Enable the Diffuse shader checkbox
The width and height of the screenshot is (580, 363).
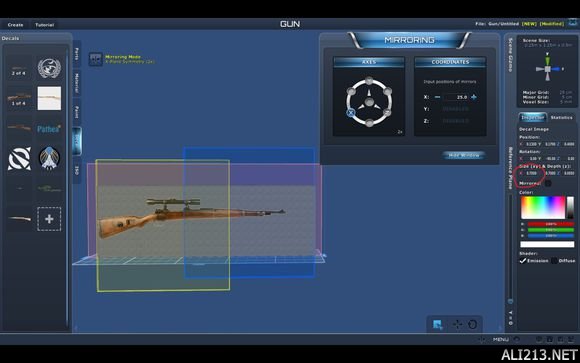click(554, 261)
